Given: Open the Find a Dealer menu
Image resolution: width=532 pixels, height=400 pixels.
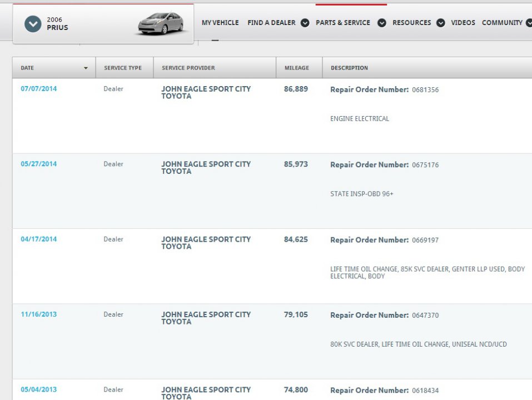Looking at the screenshot, I should (271, 23).
